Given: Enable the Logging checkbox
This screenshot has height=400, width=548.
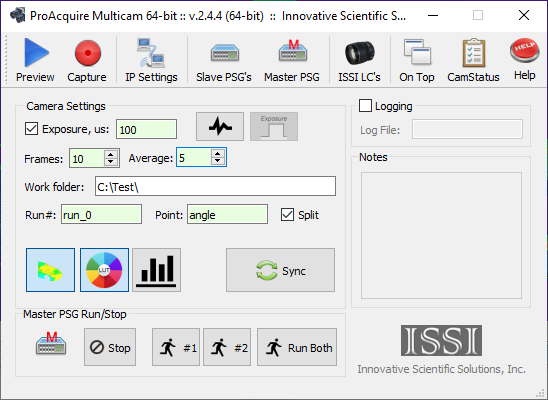Looking at the screenshot, I should click(365, 106).
